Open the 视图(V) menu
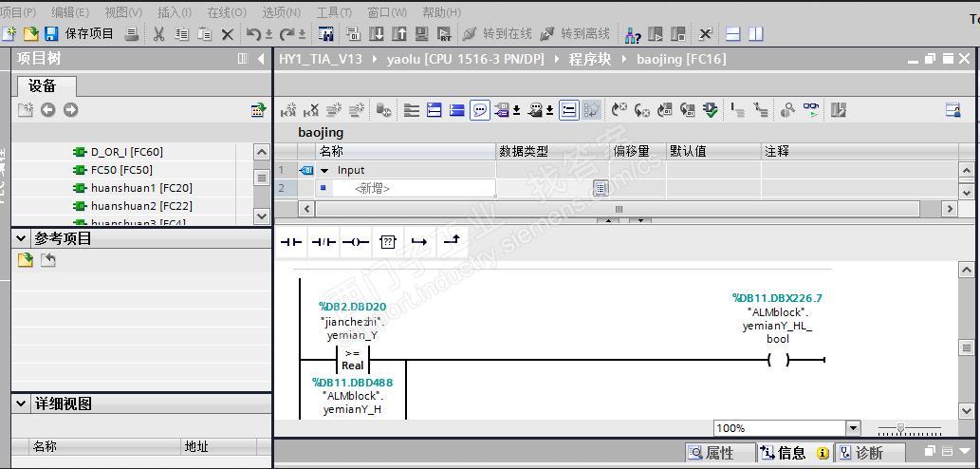Viewport: 980px width, 469px height. [123, 12]
